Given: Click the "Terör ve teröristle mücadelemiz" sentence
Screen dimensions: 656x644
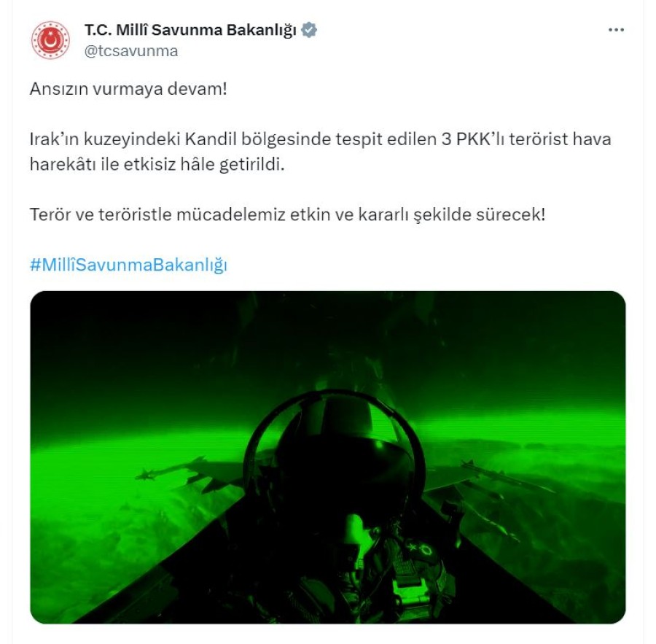Looking at the screenshot, I should (x=287, y=214).
